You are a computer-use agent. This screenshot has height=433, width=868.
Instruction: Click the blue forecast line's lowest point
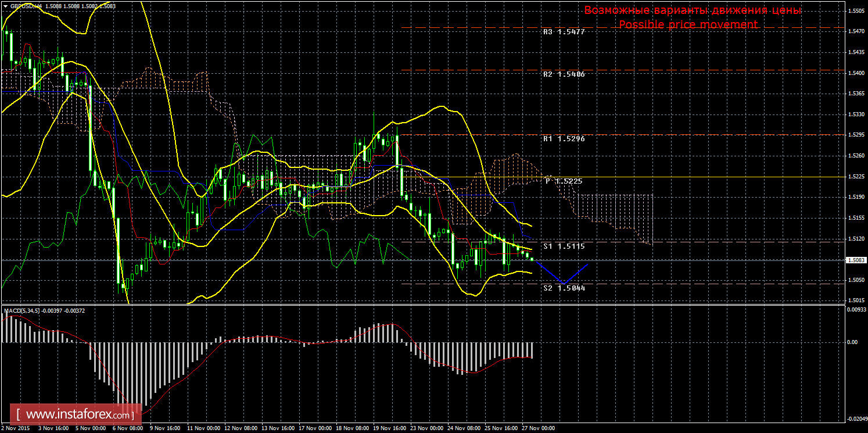coord(562,284)
